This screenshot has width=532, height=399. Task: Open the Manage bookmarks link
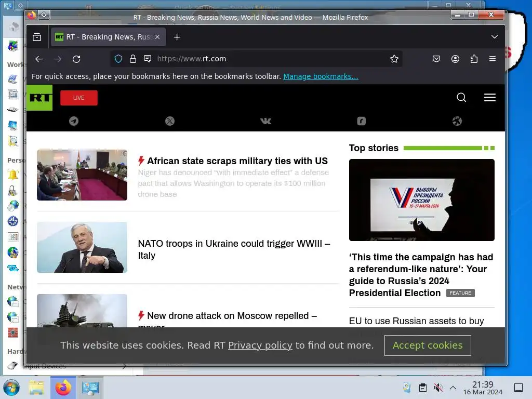321,76
